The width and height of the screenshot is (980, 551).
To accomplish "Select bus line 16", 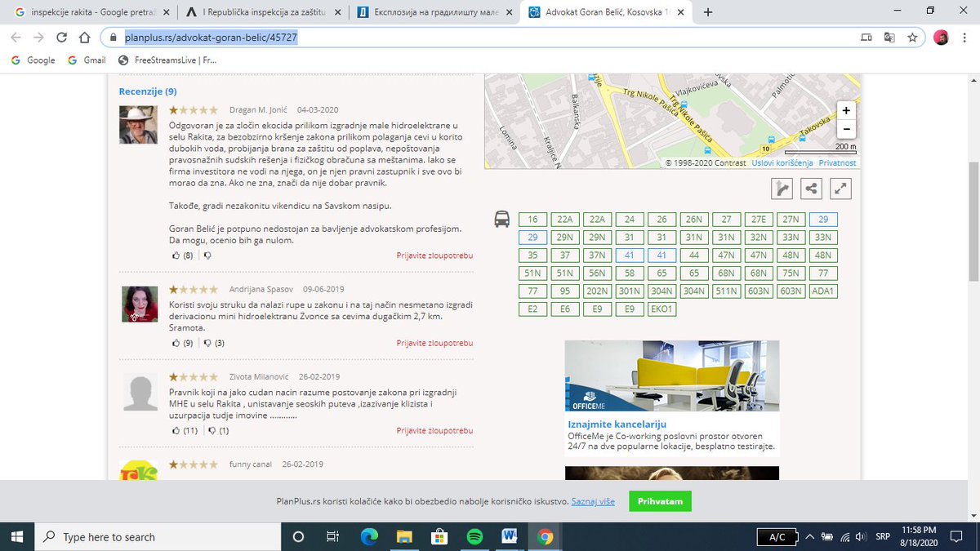I will (x=533, y=220).
